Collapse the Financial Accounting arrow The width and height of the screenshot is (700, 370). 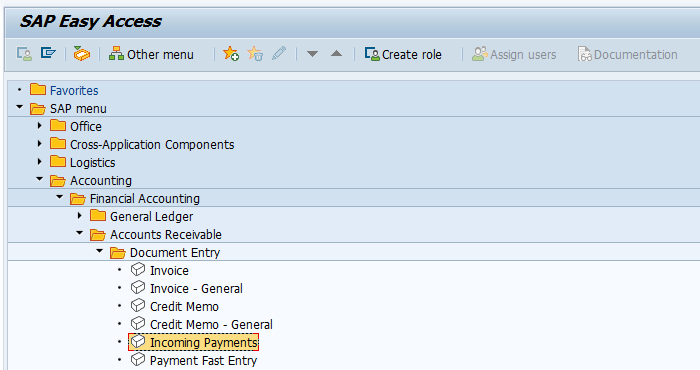[x=59, y=197]
